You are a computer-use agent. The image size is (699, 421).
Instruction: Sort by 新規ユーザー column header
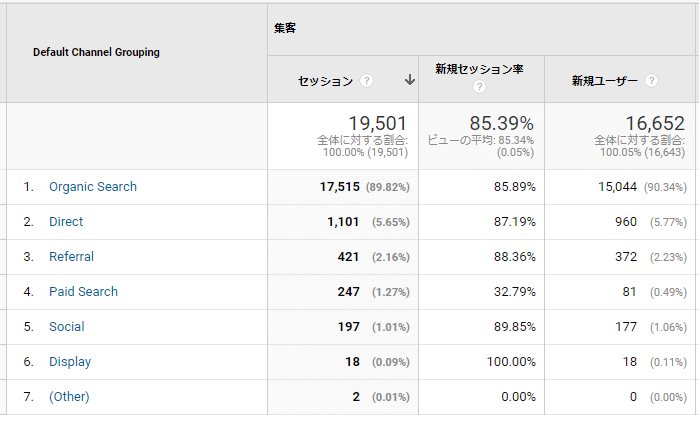click(x=605, y=81)
